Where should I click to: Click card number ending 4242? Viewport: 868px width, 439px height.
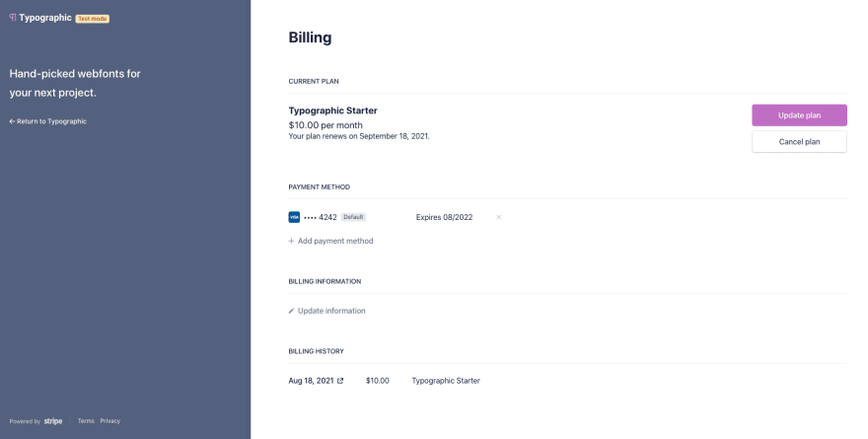[x=321, y=217]
